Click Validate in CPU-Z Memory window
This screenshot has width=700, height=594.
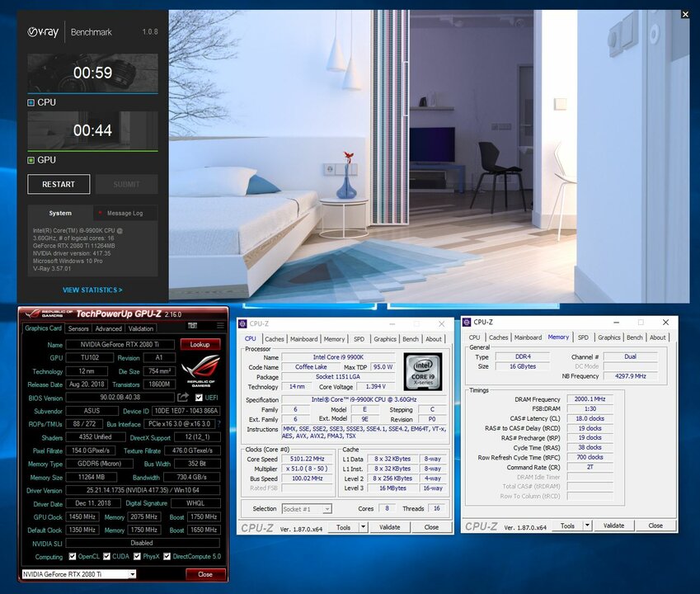coord(613,526)
